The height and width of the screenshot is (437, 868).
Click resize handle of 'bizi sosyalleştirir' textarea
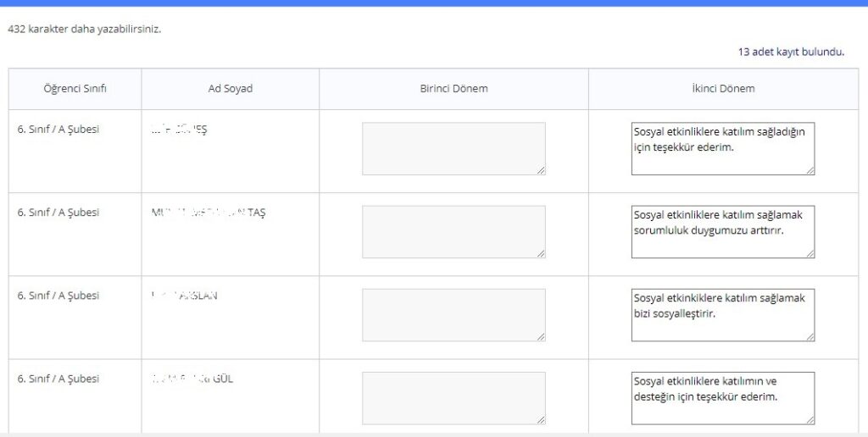point(810,336)
